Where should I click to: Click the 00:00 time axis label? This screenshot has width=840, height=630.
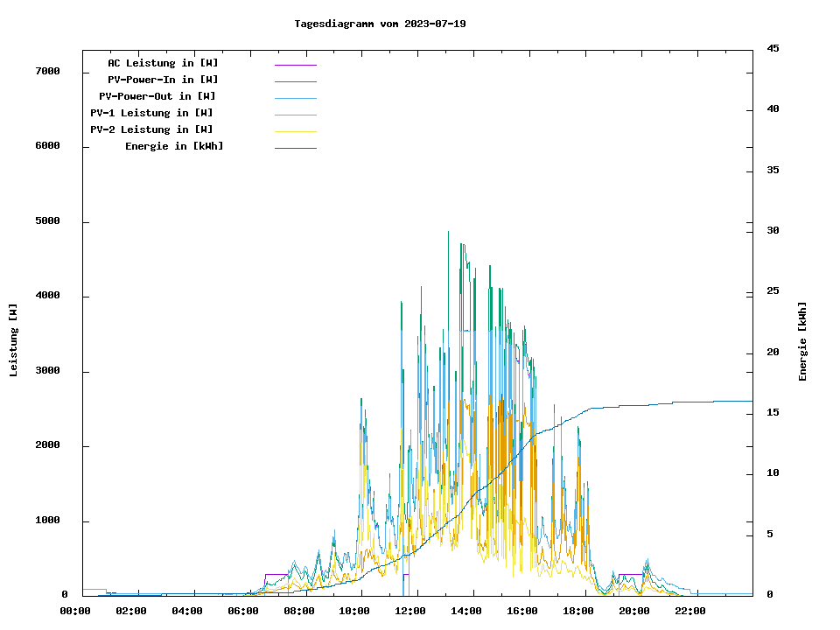click(76, 611)
